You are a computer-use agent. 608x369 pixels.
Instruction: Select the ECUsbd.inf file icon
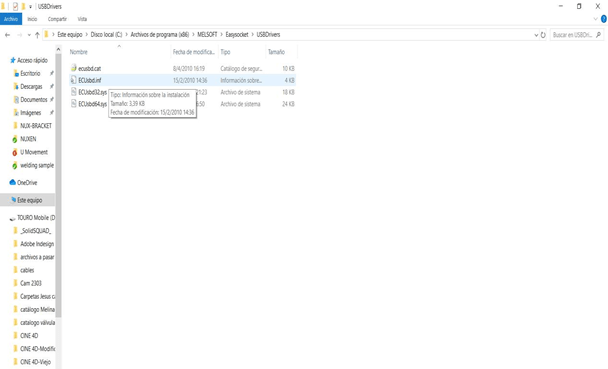point(74,80)
